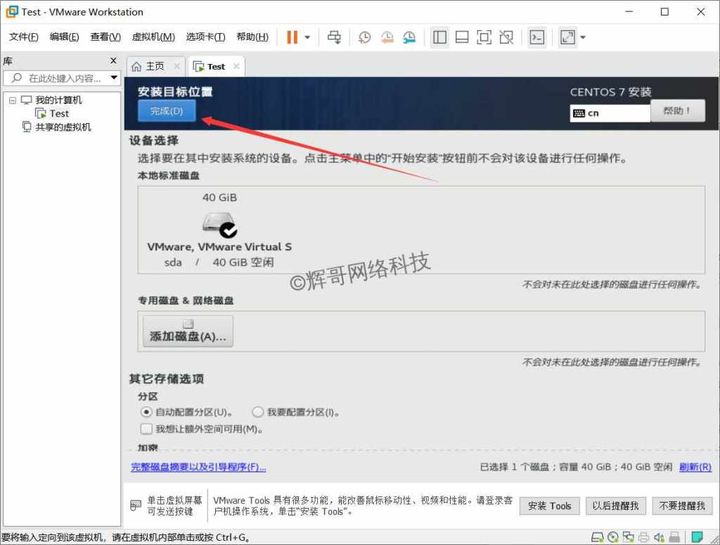
Task: Select 自动配置分区(U) radio button
Action: pyautogui.click(x=146, y=412)
